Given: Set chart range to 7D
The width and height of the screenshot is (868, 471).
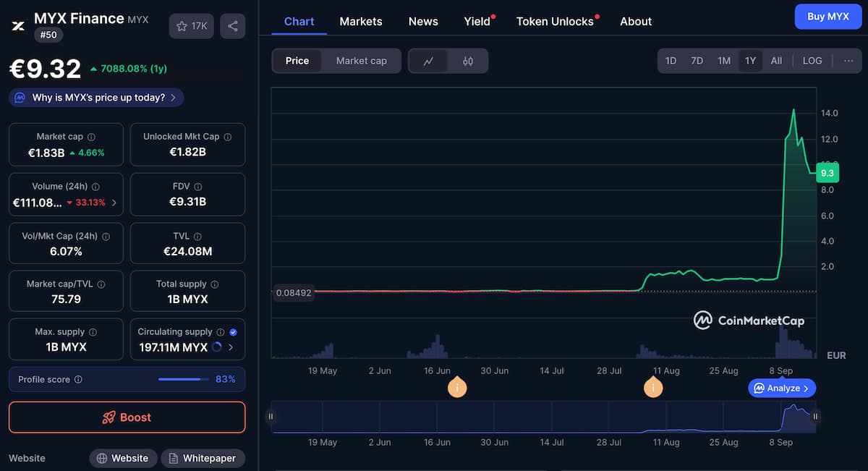Looking at the screenshot, I should [x=697, y=61].
